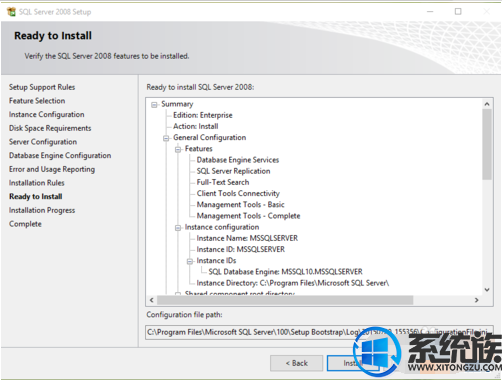Click Instance configuration label in tree

click(x=222, y=227)
